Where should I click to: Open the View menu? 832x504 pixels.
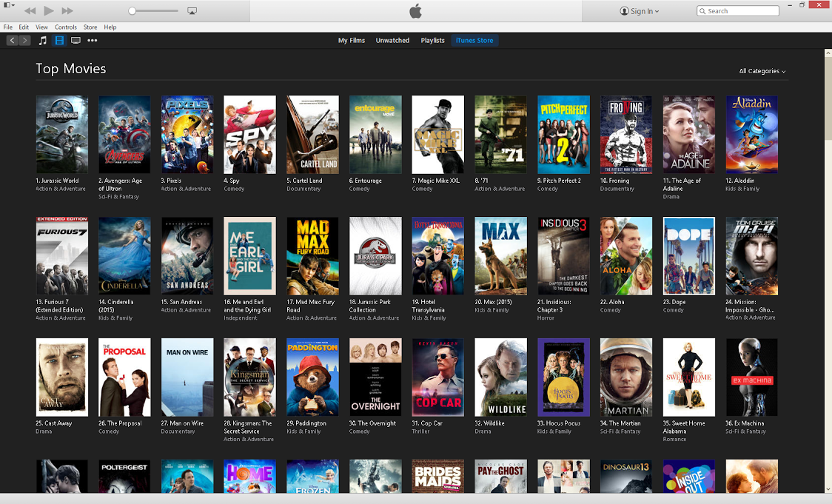click(x=41, y=27)
